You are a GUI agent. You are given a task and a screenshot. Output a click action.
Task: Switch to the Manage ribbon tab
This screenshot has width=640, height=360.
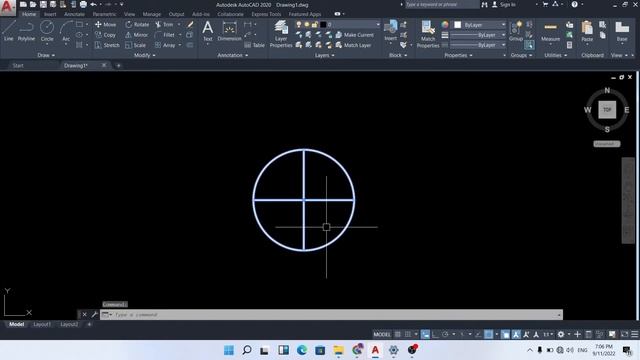152,14
